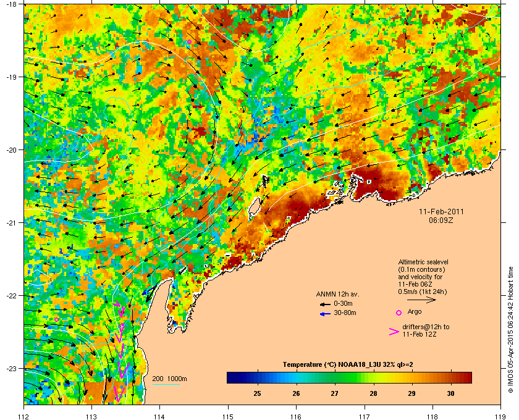Viewport: 519px width, 420px height.
Task: Click the cyan 200 1000m contour legend line
Action: [166, 385]
